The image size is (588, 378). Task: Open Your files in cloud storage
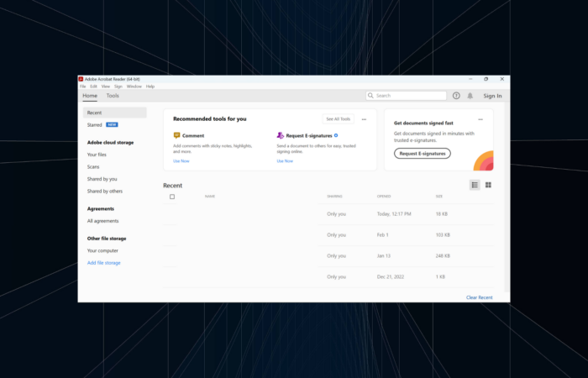pyautogui.click(x=97, y=155)
